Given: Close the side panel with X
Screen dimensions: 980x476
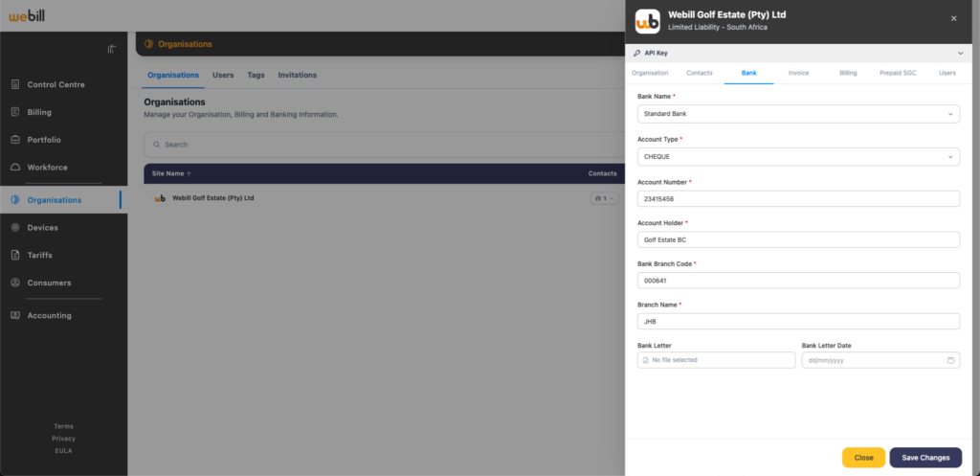Looking at the screenshot, I should pyautogui.click(x=954, y=19).
